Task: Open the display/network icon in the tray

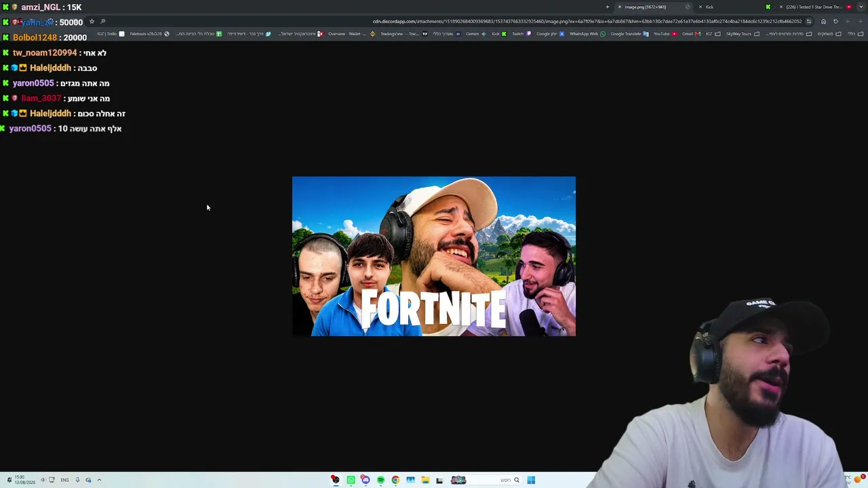Action: pyautogui.click(x=52, y=480)
